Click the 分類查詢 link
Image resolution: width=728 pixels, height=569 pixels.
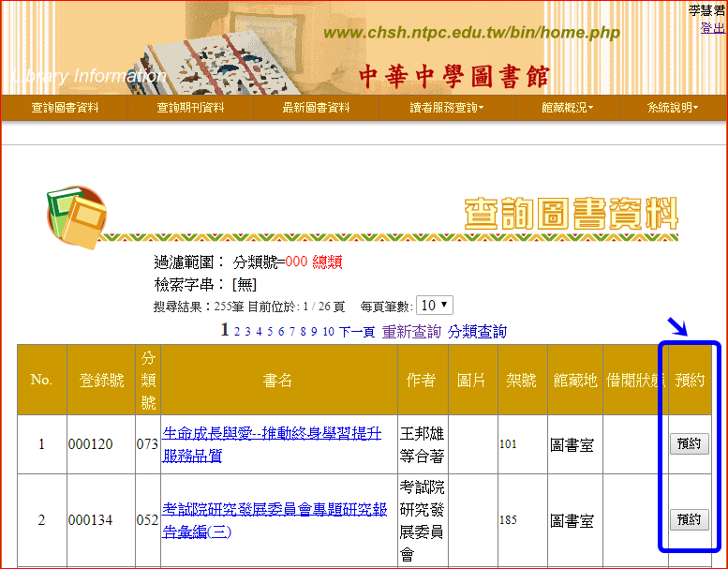477,332
